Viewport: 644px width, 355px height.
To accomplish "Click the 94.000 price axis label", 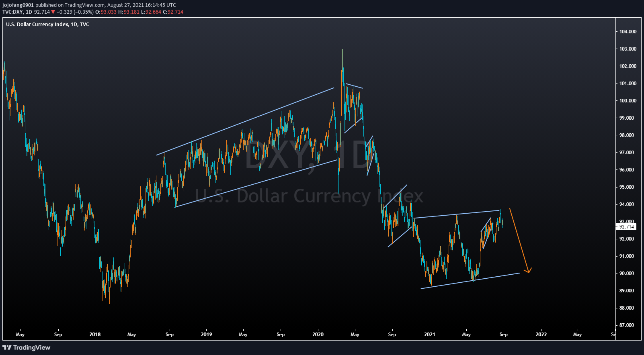I will (x=628, y=204).
